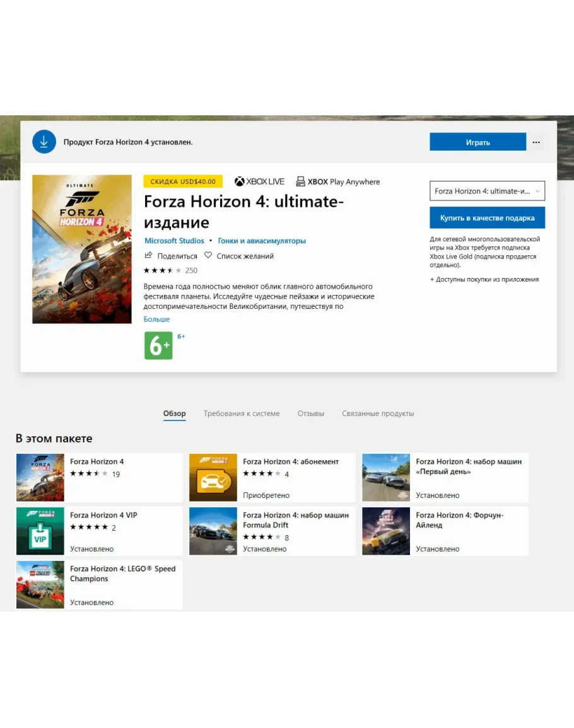The image size is (574, 728).
Task: Click the Xbox Play Anywhere icon
Action: click(300, 182)
